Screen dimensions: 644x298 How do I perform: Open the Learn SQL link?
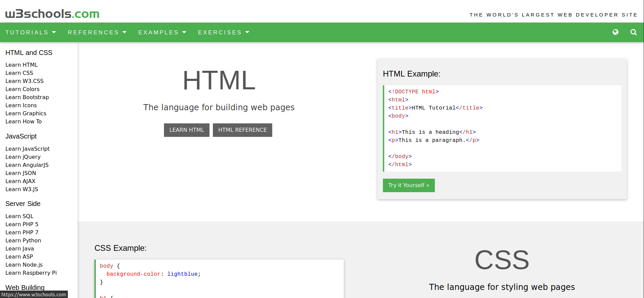pos(19,216)
